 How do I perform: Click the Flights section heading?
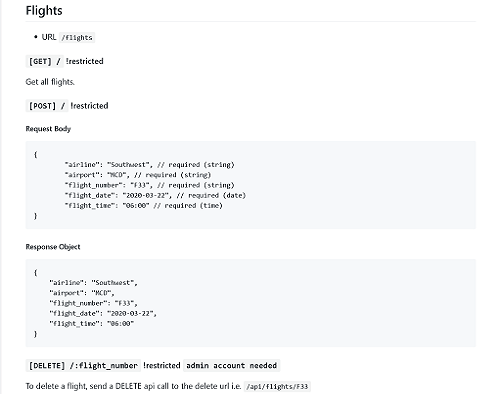(x=44, y=11)
